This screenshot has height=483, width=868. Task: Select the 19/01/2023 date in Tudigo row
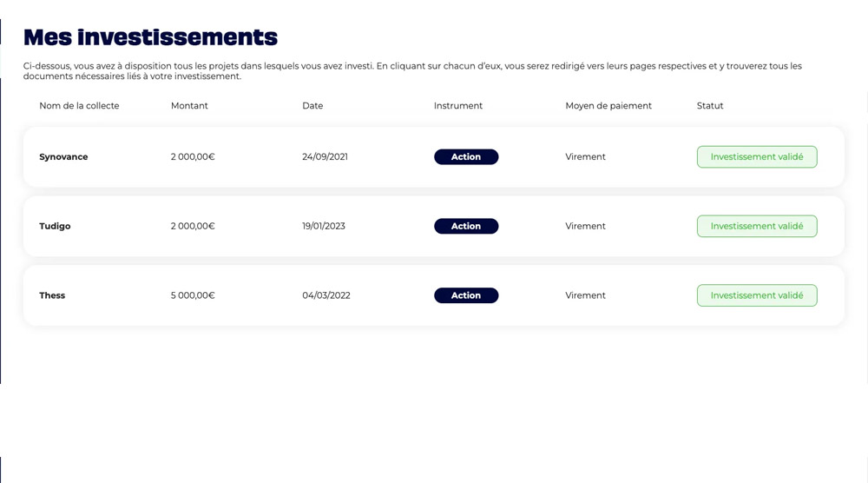click(x=324, y=226)
